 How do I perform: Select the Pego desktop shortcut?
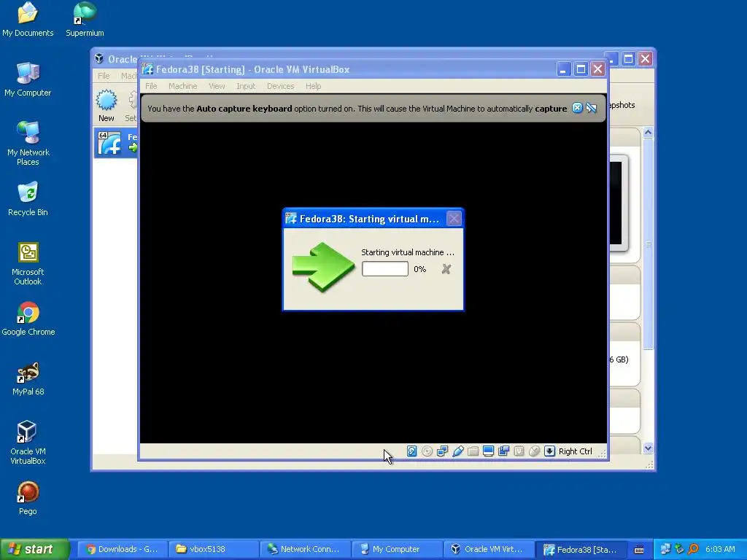(28, 498)
